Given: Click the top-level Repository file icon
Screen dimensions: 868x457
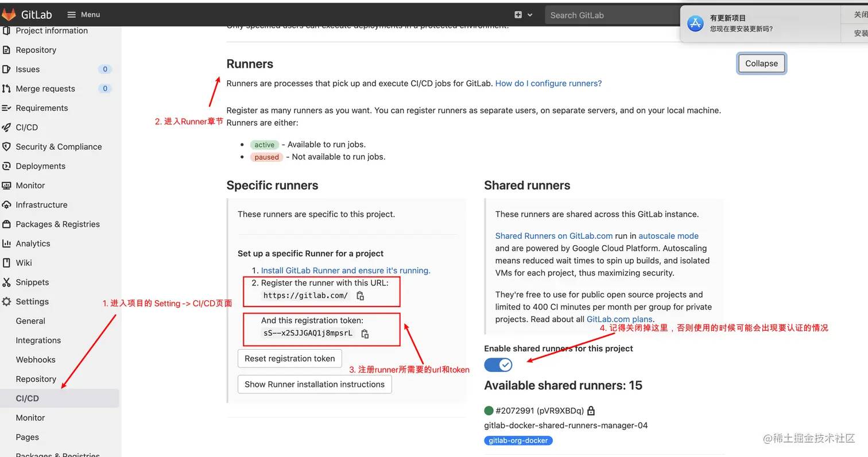Looking at the screenshot, I should point(6,50).
